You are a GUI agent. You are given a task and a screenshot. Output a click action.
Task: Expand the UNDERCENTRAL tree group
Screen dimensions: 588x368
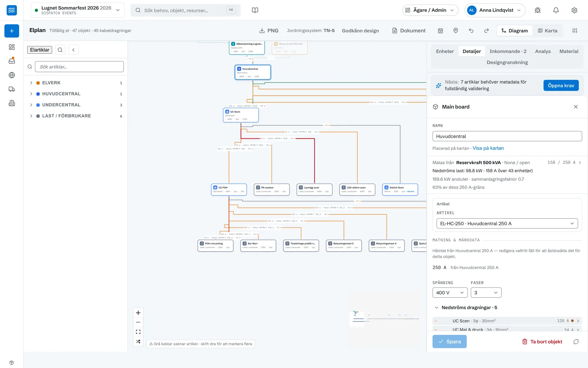click(31, 105)
